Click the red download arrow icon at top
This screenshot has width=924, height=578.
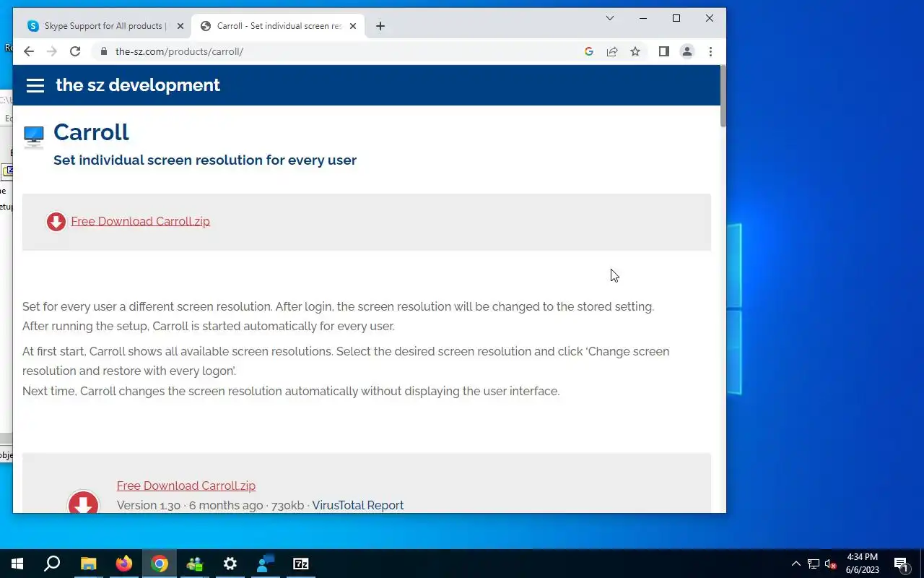[x=56, y=222]
